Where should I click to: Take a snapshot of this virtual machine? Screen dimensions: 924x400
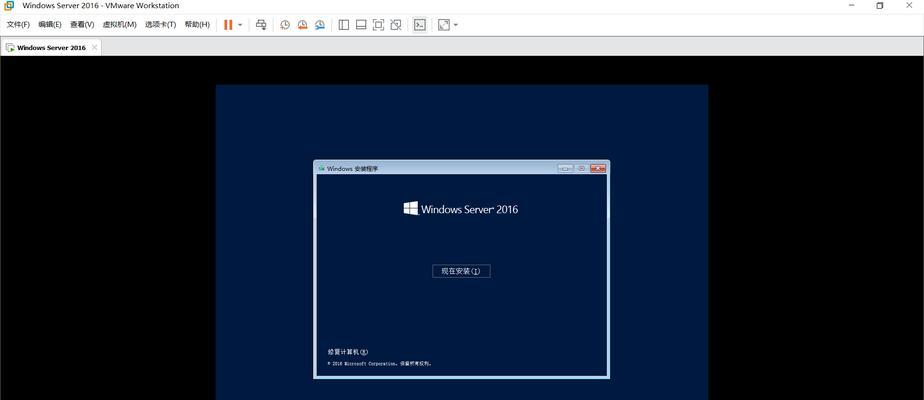285,25
